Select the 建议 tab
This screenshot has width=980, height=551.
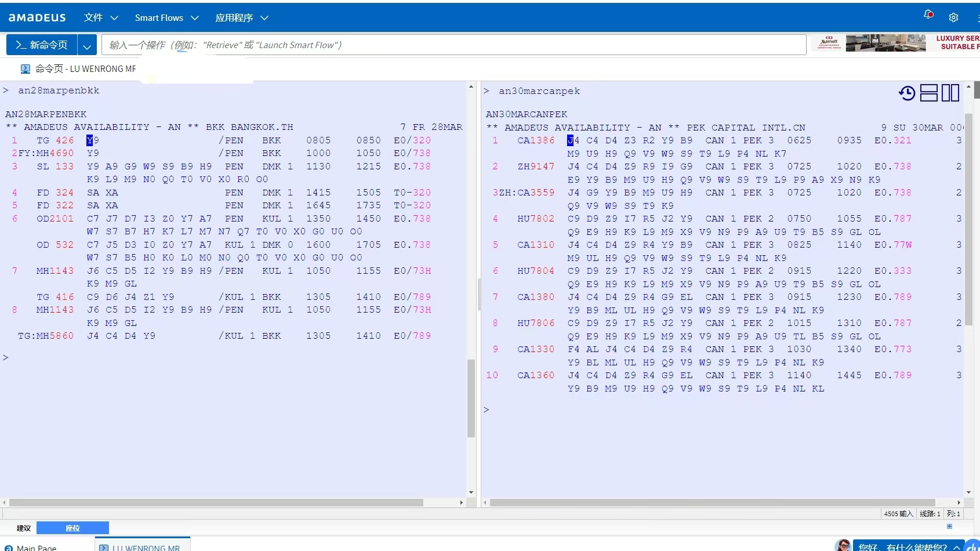(x=24, y=528)
